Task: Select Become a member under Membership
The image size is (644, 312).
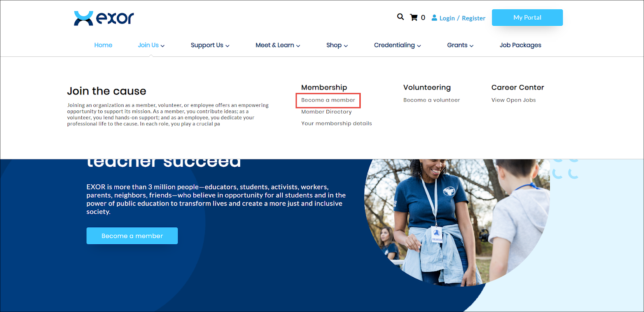Action: 328,100
